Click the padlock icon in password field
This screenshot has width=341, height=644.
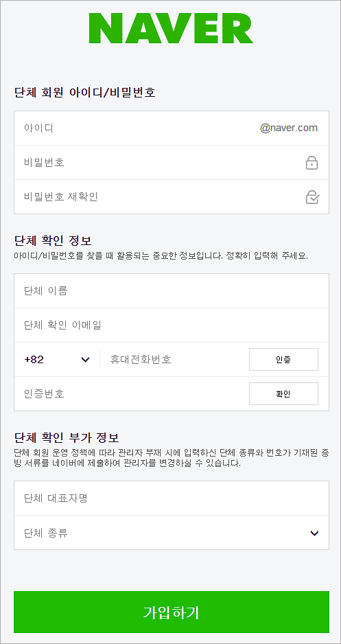(x=312, y=163)
